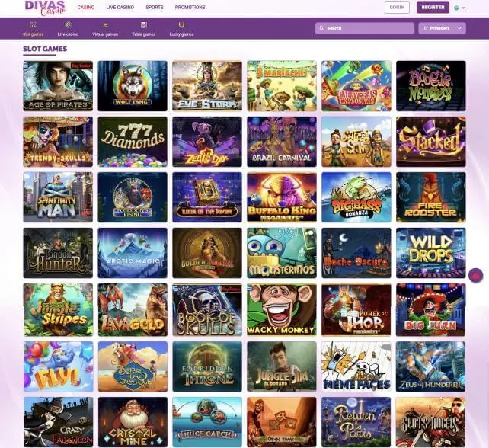Open the Sports menu item

(x=155, y=7)
